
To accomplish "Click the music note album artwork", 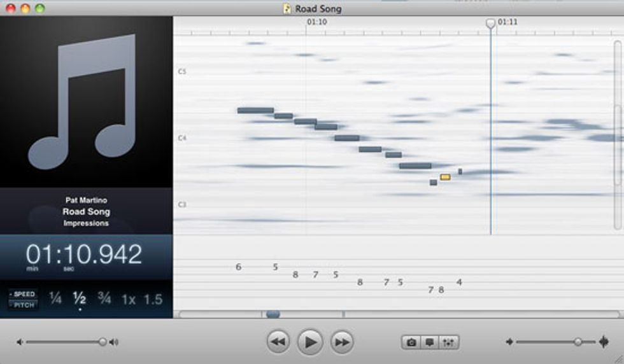I will point(85,101).
